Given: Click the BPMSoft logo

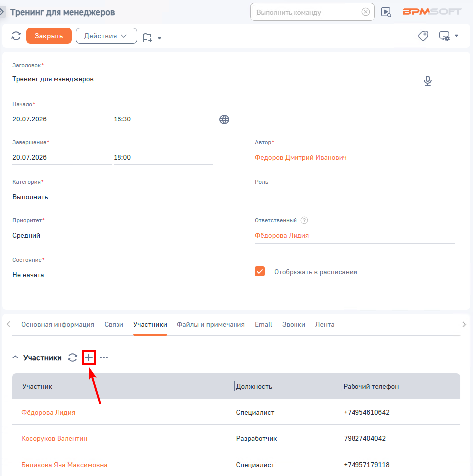Looking at the screenshot, I should (x=432, y=12).
